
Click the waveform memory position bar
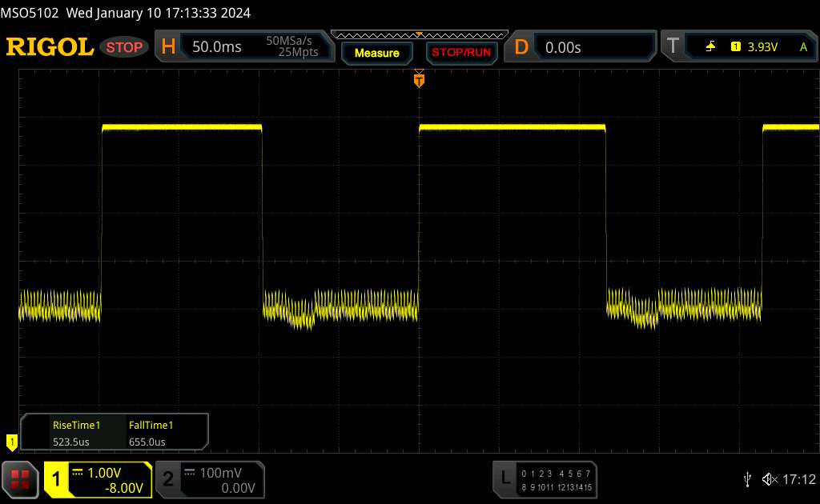click(418, 34)
